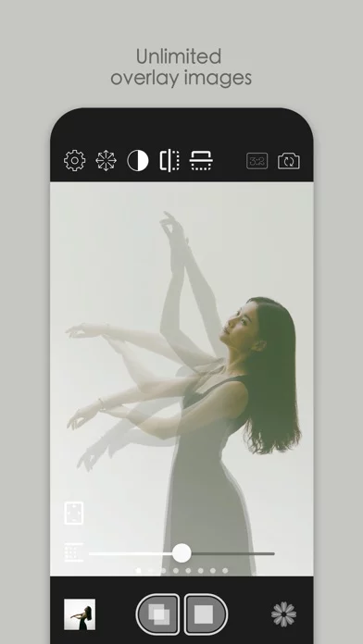The width and height of the screenshot is (363, 644).
Task: Click the overlay opacity slider knob
Action: 181,553
